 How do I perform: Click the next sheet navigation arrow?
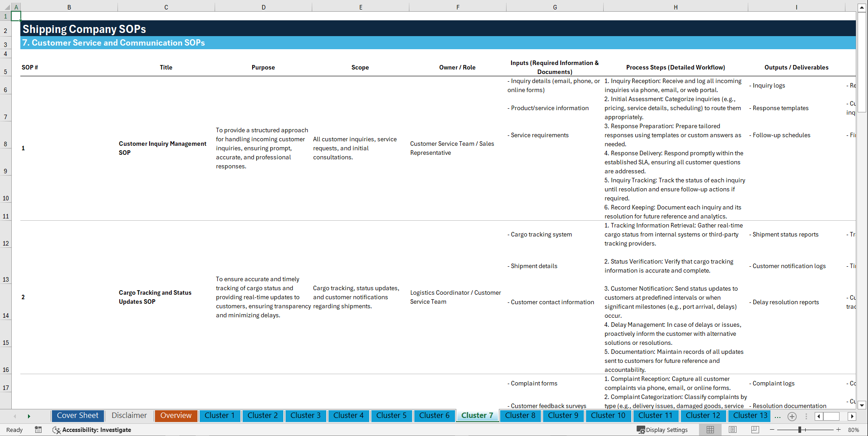coord(29,416)
